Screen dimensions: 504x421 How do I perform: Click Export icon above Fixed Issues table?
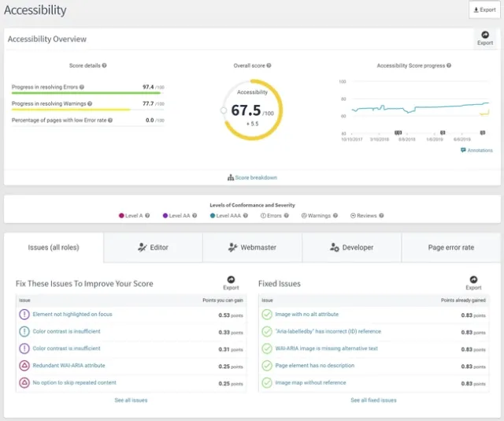[473, 278]
